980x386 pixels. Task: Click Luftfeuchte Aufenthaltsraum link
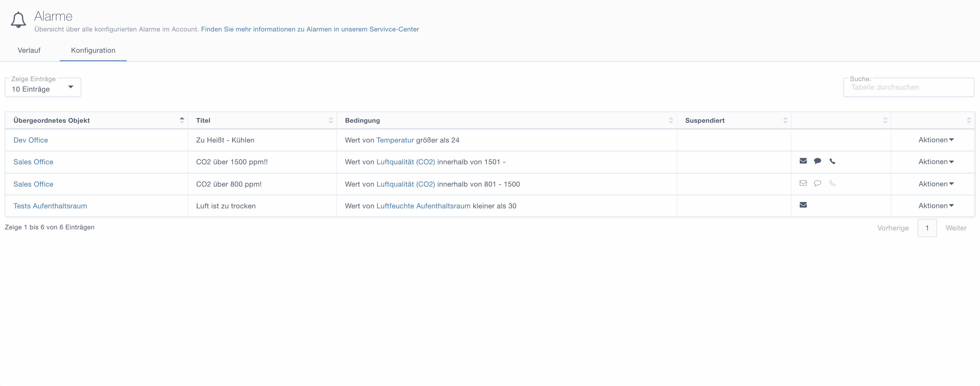coord(423,206)
